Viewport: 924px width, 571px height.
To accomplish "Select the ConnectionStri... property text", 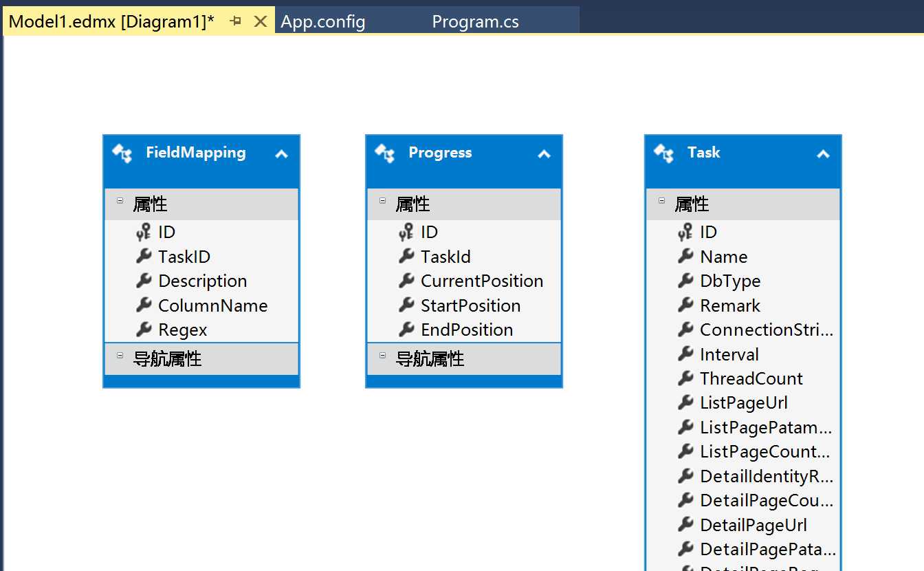I will tap(767, 330).
